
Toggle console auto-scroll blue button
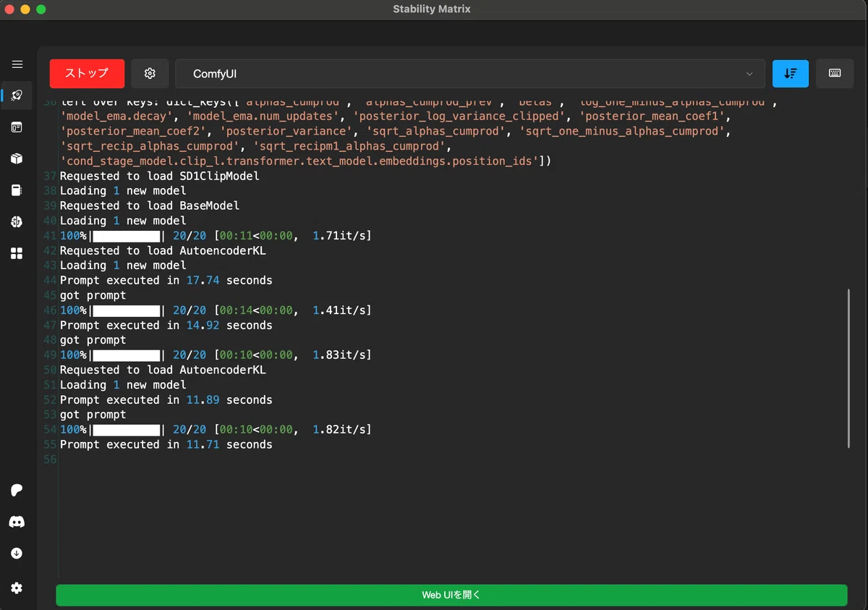[x=791, y=74]
